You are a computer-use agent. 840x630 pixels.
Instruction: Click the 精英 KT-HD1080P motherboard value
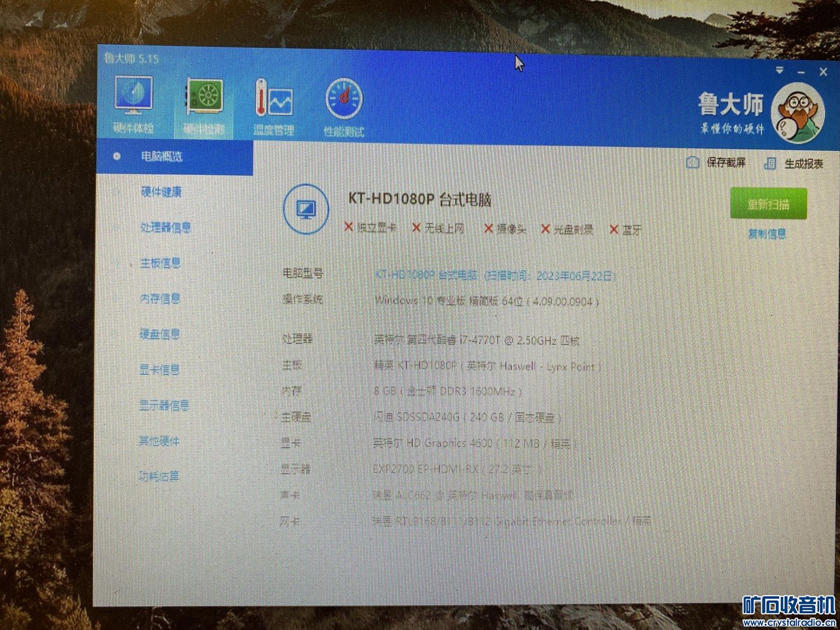coord(487,366)
